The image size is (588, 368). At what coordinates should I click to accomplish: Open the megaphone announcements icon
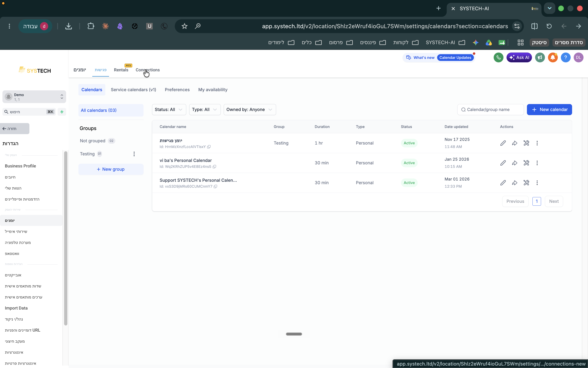[540, 58]
